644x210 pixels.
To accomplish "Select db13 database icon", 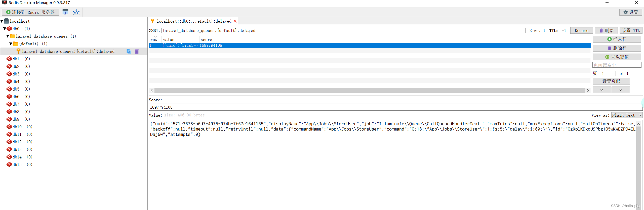I will (9, 149).
